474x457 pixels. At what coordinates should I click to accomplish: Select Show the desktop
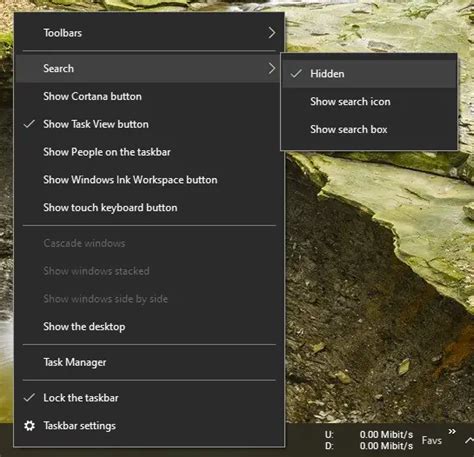click(x=149, y=326)
